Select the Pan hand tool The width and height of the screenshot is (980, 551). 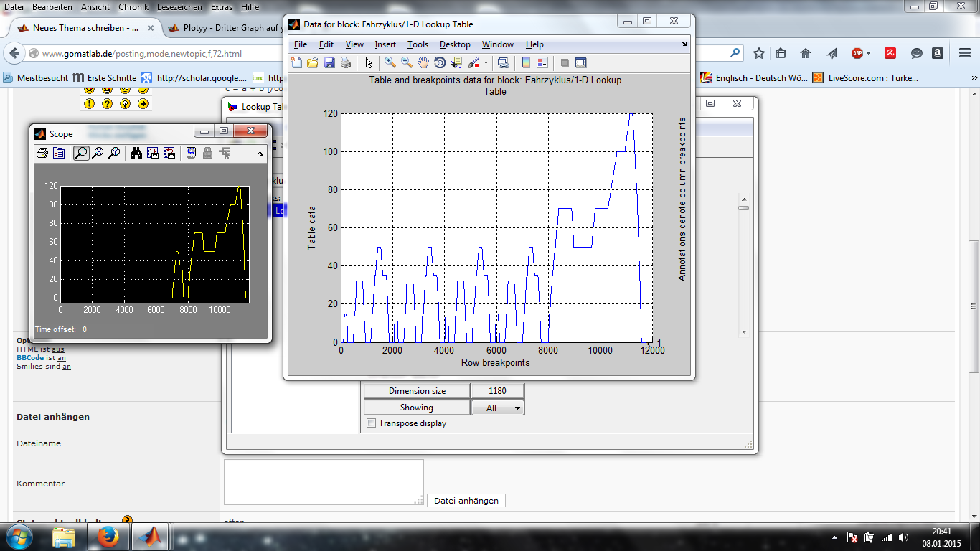[x=423, y=62]
